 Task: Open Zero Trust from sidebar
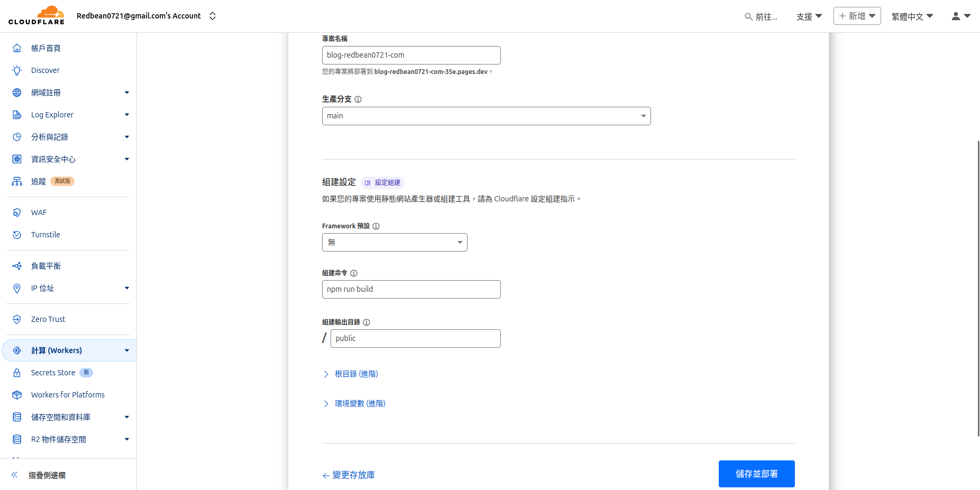tap(48, 319)
